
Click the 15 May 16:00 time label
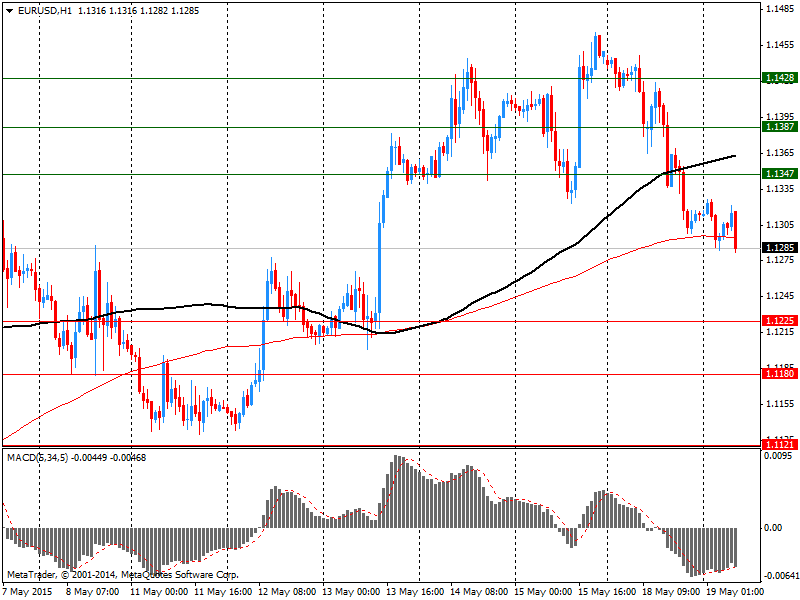pyautogui.click(x=608, y=592)
